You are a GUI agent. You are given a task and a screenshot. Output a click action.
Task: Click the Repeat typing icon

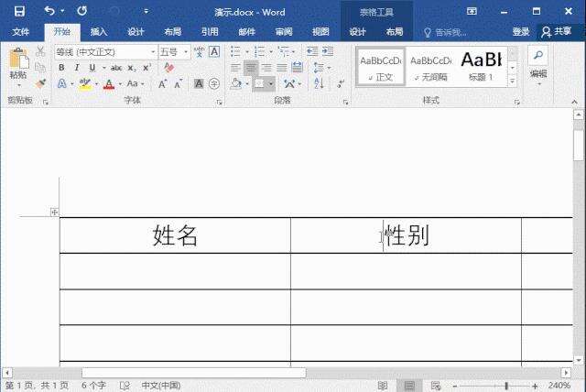tap(81, 11)
